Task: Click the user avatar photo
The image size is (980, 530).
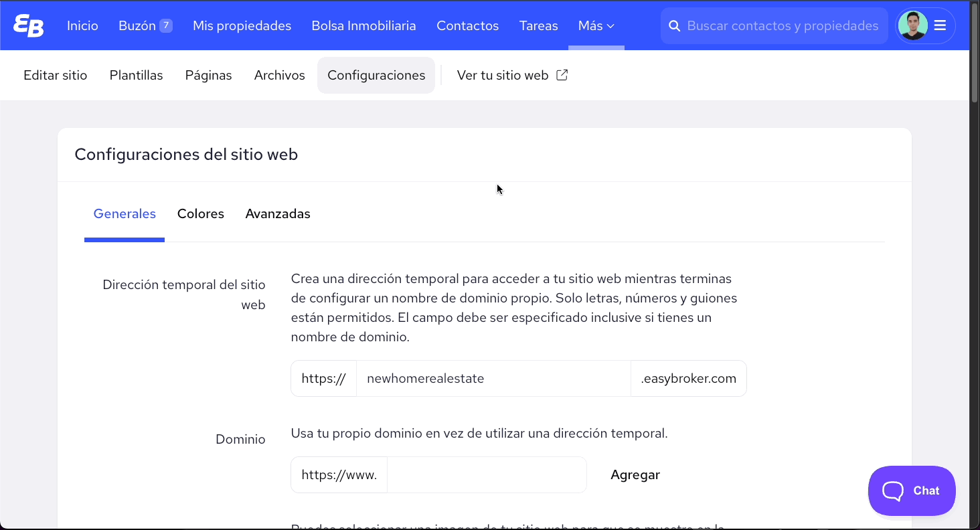Action: pos(912,25)
